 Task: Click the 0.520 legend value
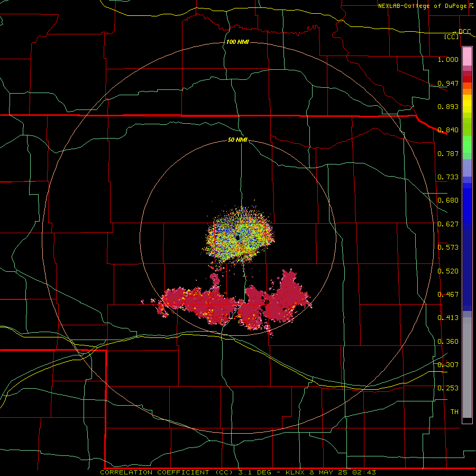(x=448, y=271)
